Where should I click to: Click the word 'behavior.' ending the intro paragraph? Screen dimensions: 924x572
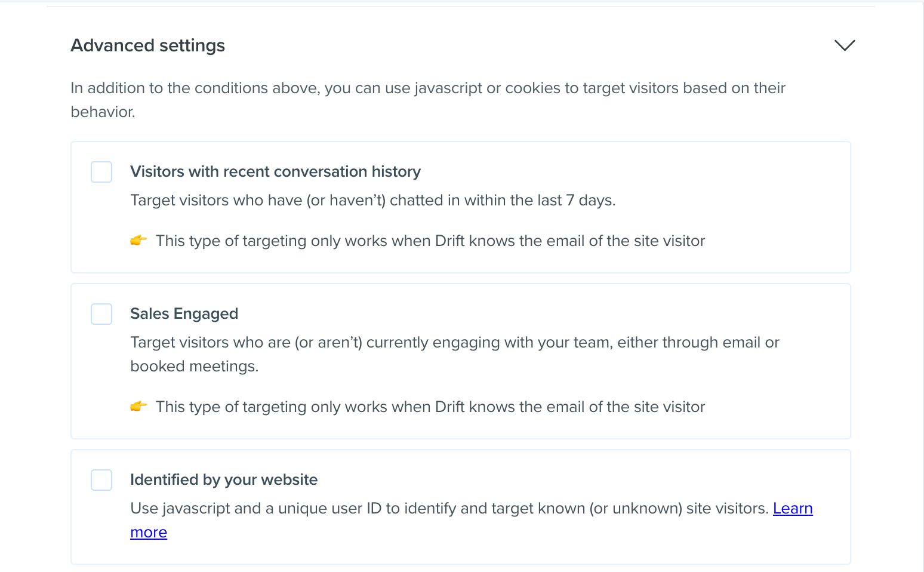103,112
